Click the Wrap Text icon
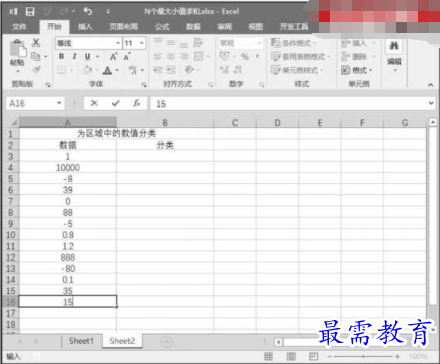The image size is (440, 364). point(198,43)
